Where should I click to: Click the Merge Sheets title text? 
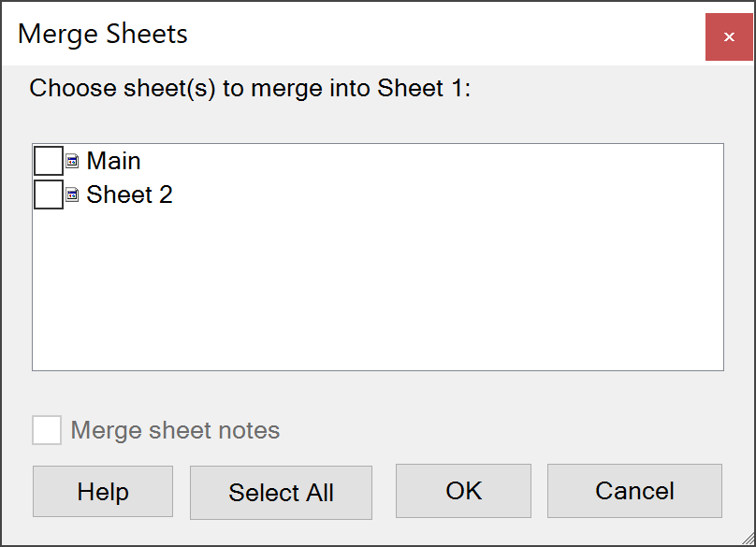[x=103, y=35]
